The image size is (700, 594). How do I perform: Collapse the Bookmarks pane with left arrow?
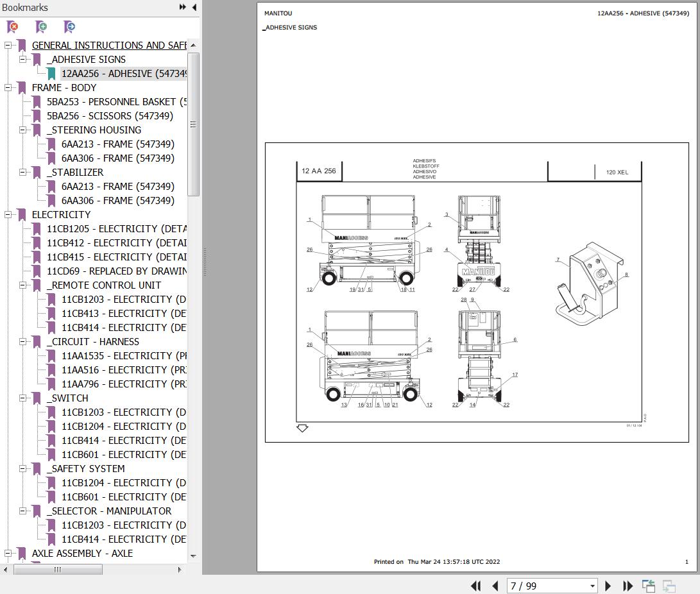point(194,7)
